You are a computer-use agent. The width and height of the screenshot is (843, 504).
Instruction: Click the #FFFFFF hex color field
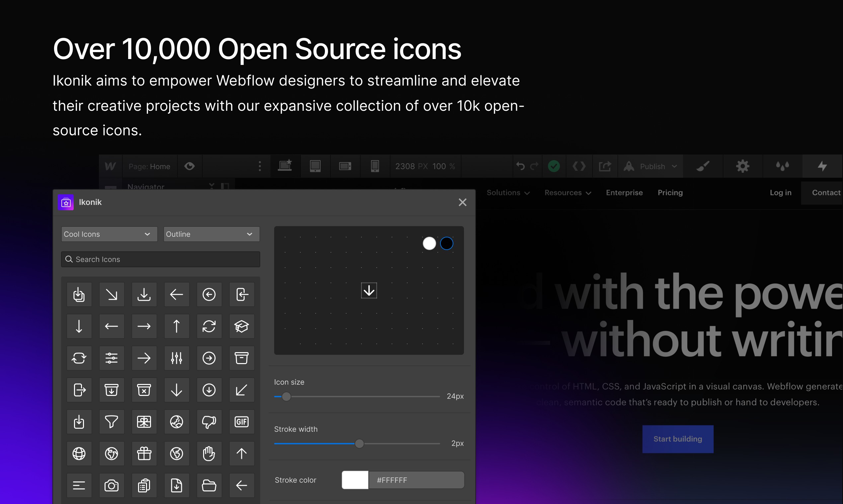click(417, 480)
